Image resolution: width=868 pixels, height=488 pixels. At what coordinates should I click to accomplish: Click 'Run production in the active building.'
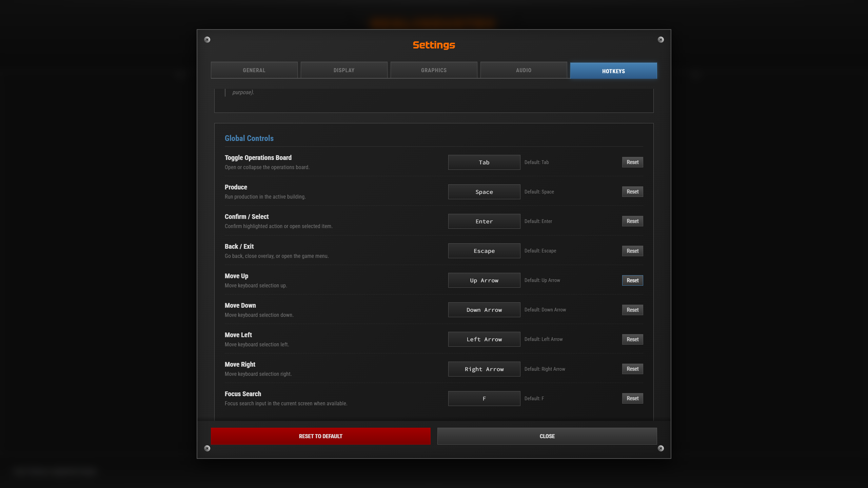tap(265, 197)
